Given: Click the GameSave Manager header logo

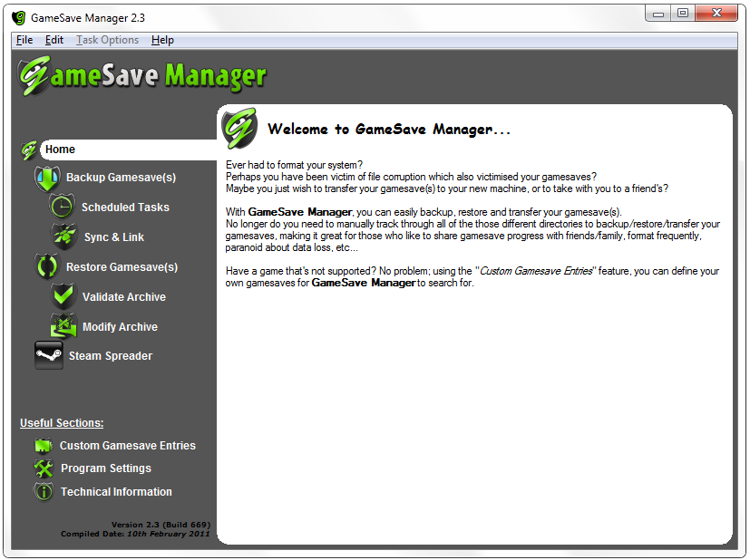Looking at the screenshot, I should pos(142,75).
